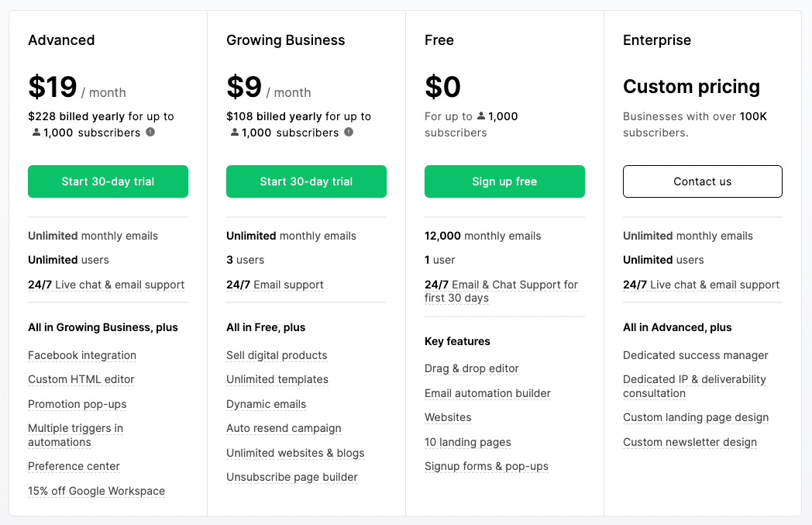Viewport: 812px width, 525px height.
Task: Click Auto resend campaign
Action: click(x=284, y=428)
